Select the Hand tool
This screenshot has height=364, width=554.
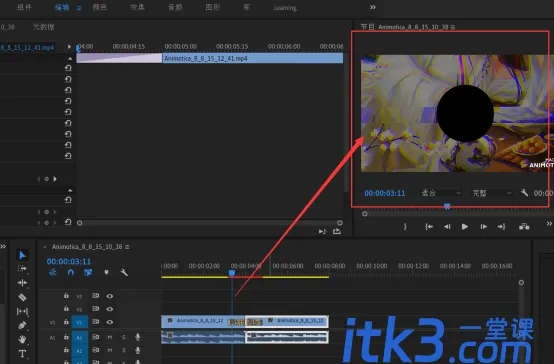[x=22, y=340]
